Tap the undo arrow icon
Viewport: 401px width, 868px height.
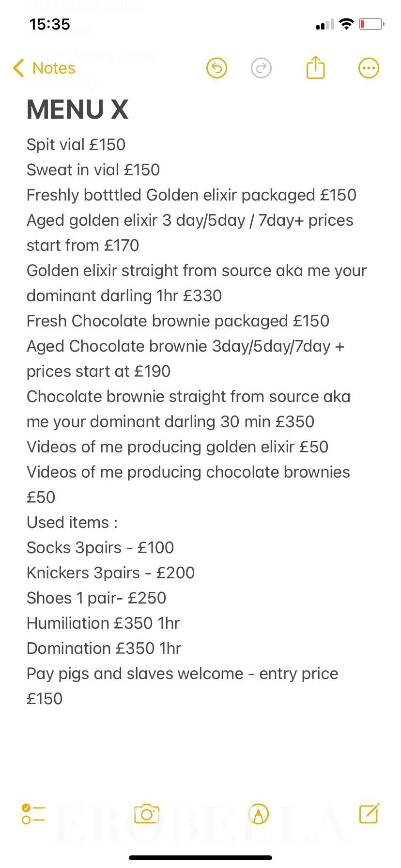[x=216, y=68]
